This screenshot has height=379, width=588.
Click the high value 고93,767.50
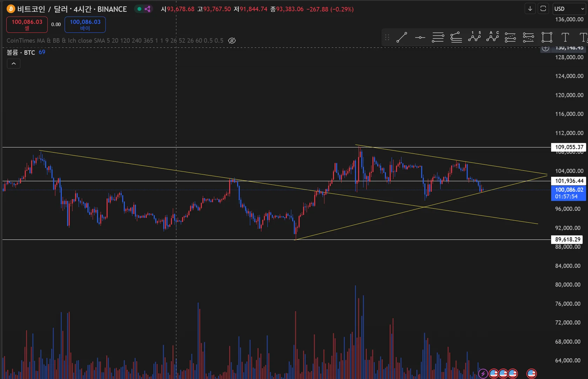214,9
